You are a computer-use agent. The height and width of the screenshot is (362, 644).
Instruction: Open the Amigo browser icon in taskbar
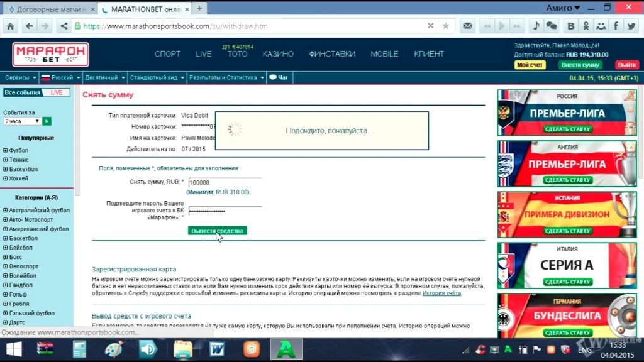point(286,349)
